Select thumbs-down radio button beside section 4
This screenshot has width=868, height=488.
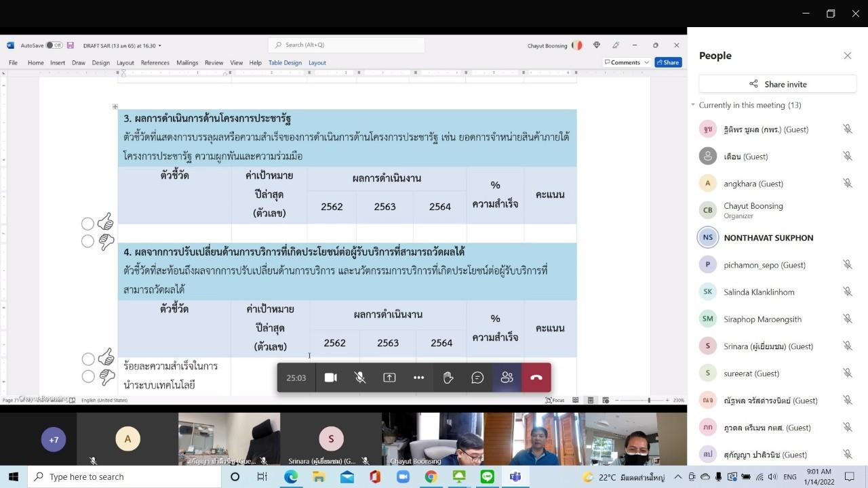[87, 376]
